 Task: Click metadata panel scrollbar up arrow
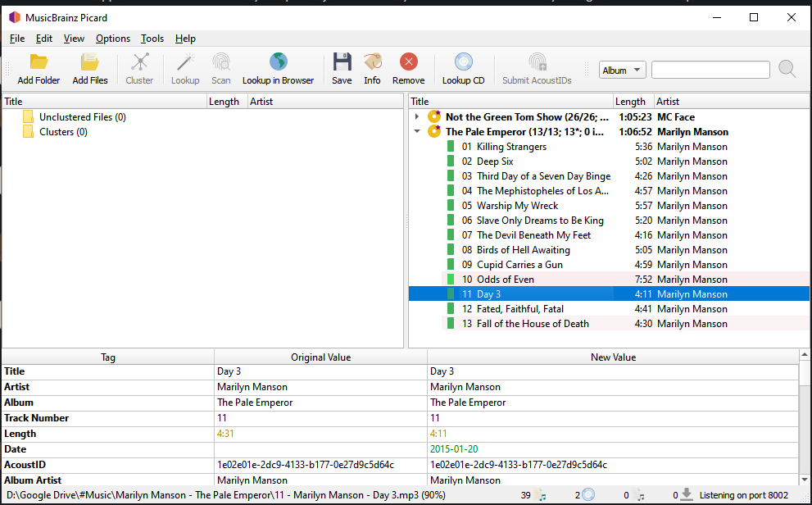point(805,355)
